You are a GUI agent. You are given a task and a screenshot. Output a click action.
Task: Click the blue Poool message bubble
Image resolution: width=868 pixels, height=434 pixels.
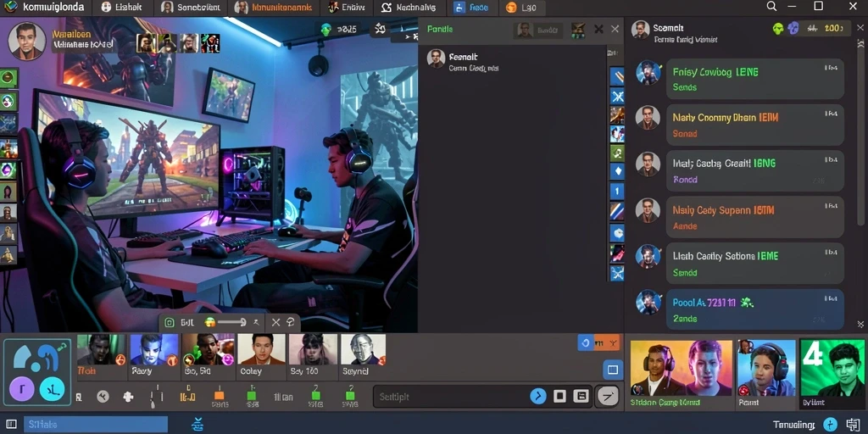(x=754, y=309)
